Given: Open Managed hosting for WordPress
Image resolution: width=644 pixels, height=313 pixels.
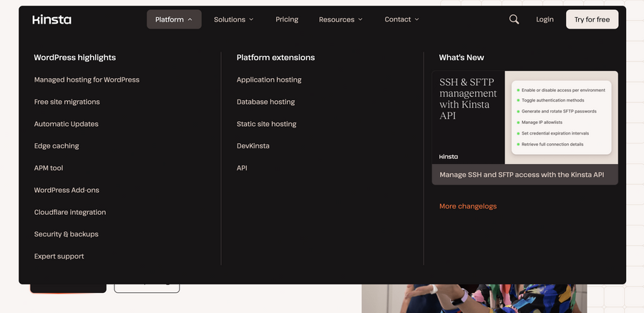Looking at the screenshot, I should 87,80.
